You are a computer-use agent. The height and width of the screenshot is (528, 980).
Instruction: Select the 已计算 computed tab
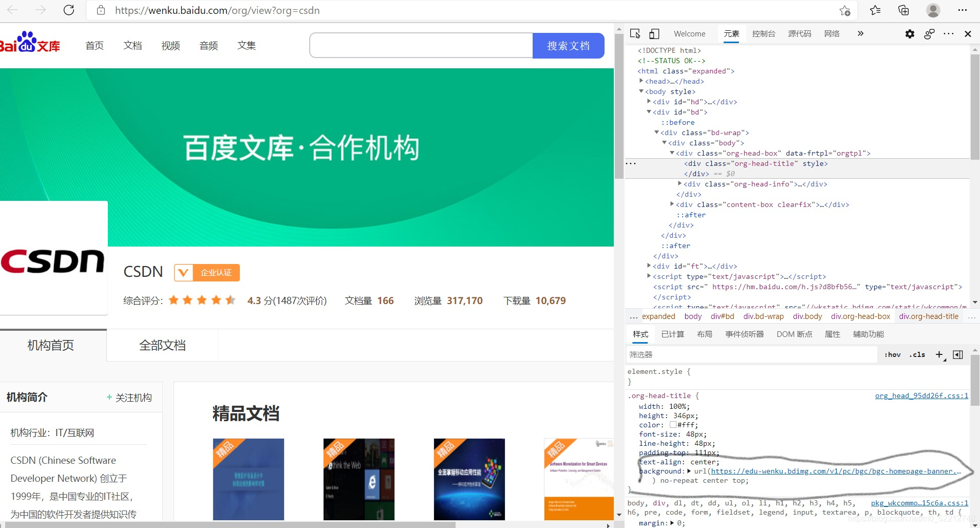[672, 334]
